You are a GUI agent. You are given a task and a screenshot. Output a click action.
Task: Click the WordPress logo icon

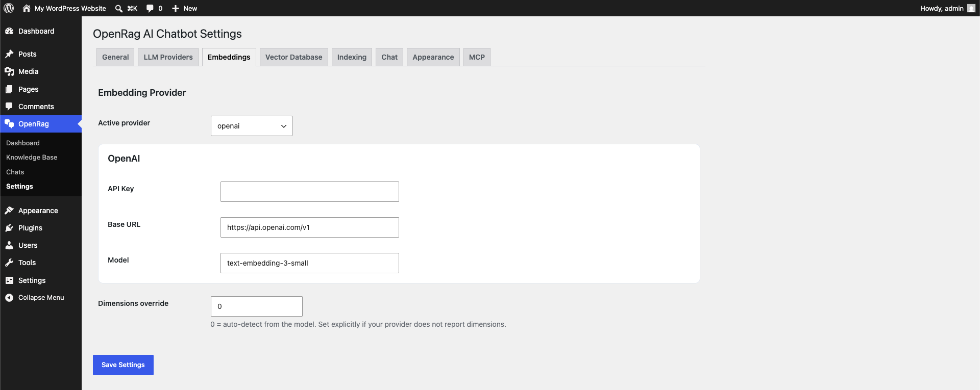[x=9, y=8]
